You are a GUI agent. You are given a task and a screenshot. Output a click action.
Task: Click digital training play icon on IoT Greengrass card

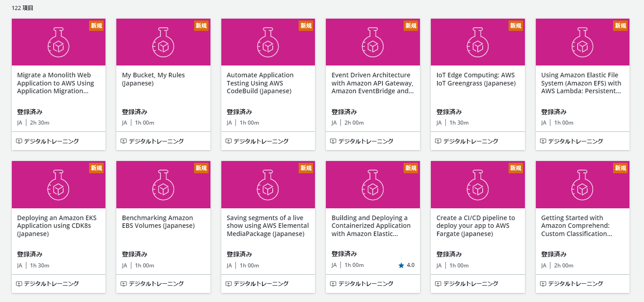tap(438, 141)
